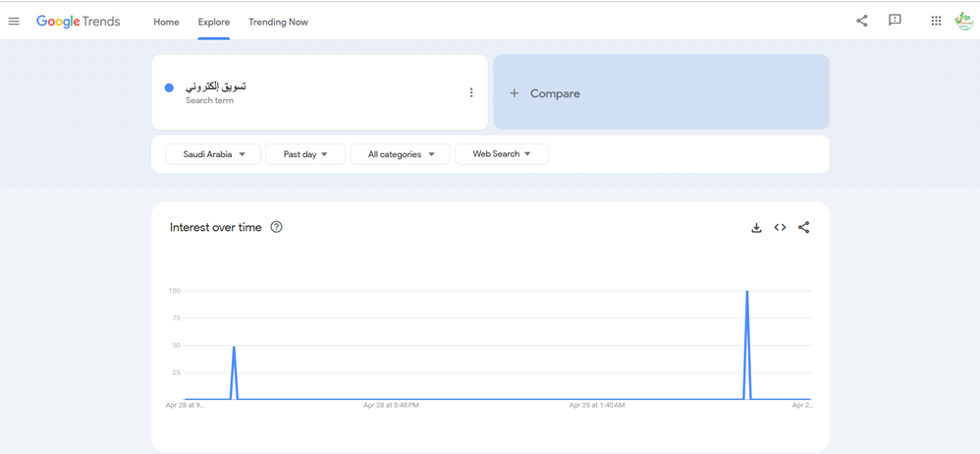Open search term three-dot options menu
980x454 pixels.
[x=471, y=92]
